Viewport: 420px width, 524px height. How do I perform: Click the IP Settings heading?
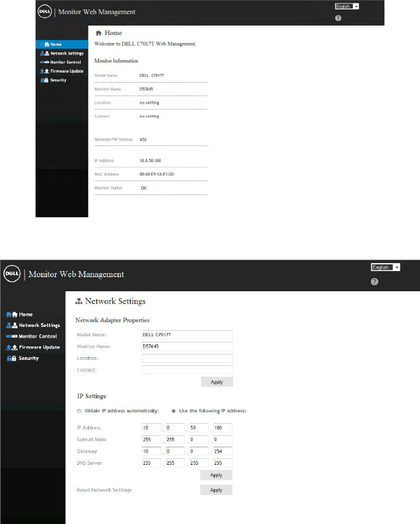pyautogui.click(x=91, y=396)
